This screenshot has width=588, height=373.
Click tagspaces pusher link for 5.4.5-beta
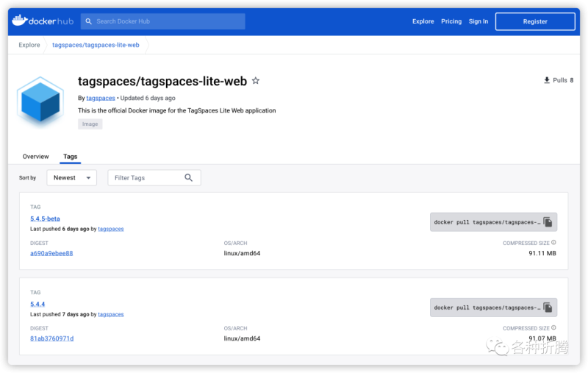[111, 229]
